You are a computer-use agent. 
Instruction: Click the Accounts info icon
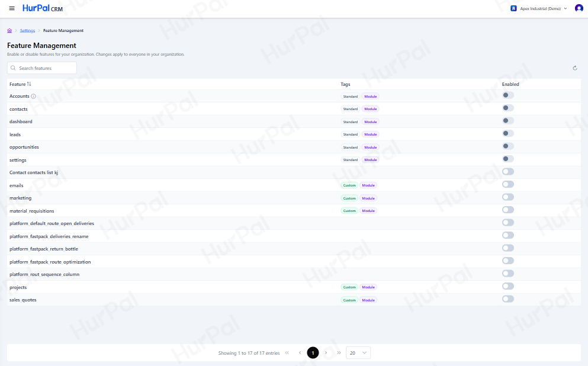(x=33, y=97)
